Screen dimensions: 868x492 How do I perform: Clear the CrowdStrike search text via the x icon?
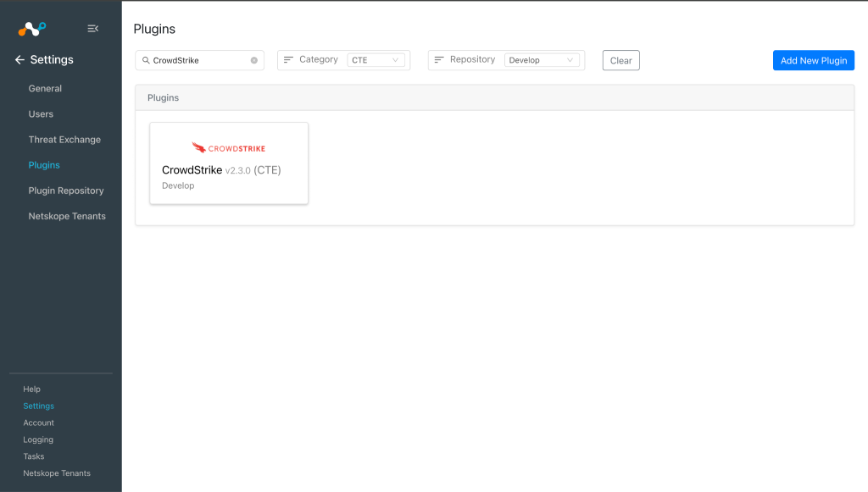point(253,59)
